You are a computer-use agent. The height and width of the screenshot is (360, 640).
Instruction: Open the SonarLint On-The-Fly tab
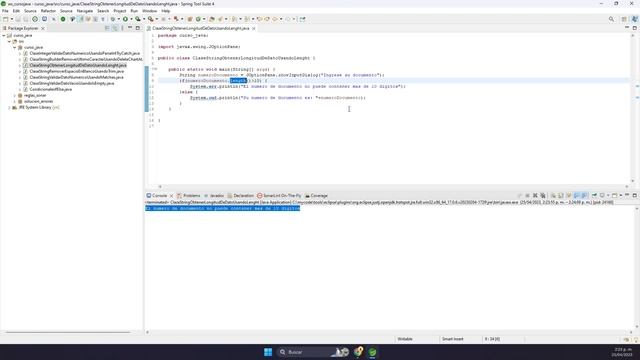coord(279,196)
